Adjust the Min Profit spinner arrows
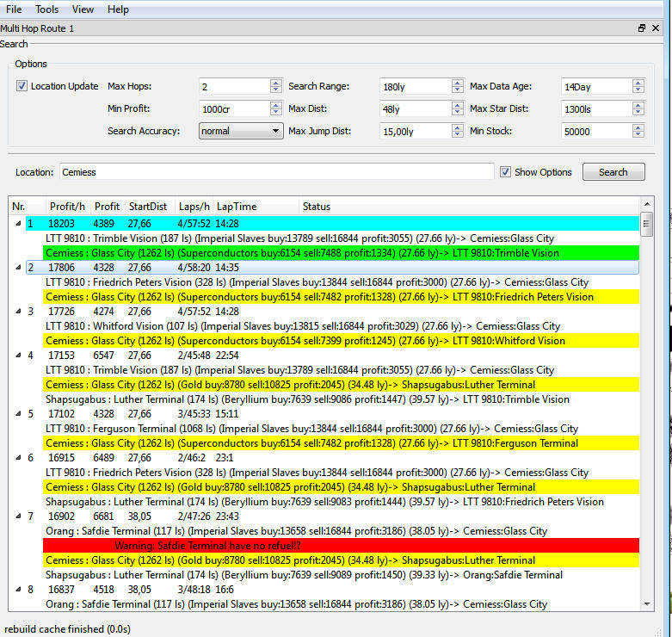 click(276, 108)
